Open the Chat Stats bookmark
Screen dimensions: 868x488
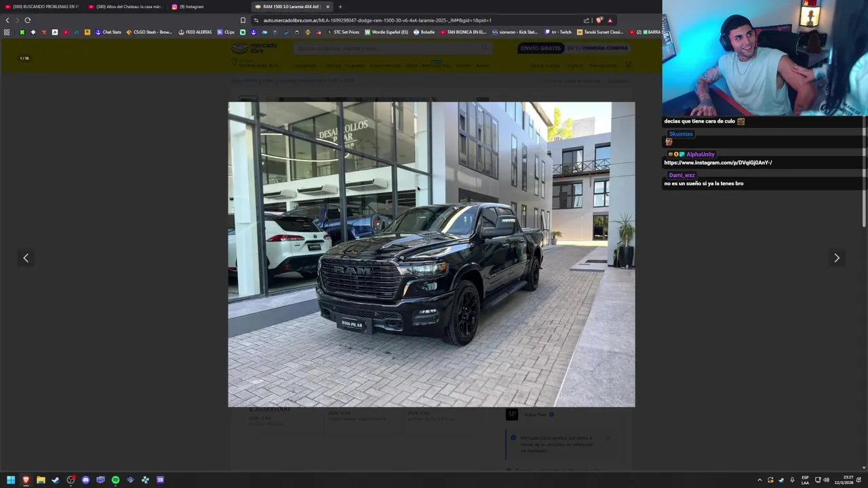[108, 32]
